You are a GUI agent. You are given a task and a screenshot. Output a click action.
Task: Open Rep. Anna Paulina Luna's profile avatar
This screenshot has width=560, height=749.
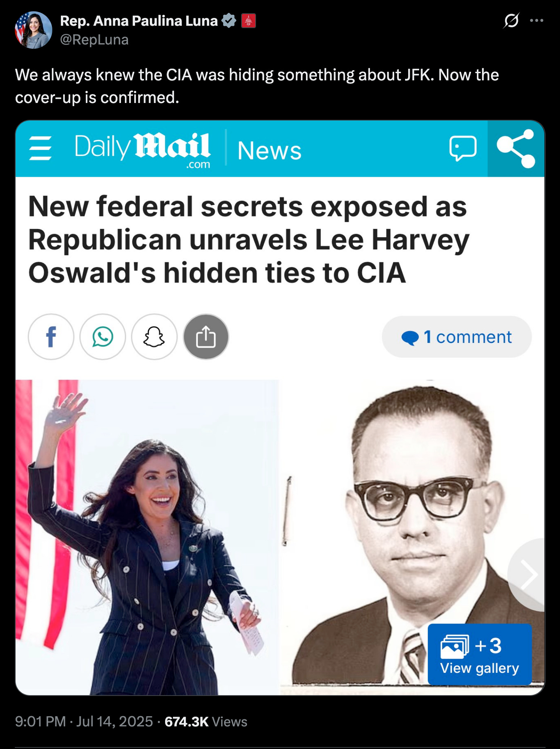coord(34,30)
